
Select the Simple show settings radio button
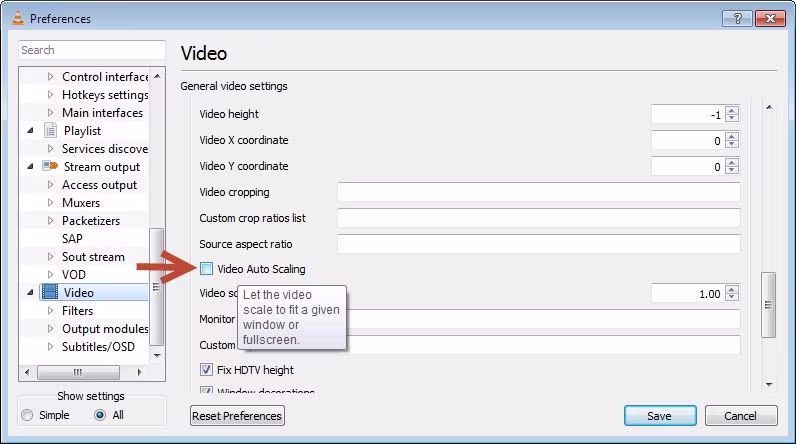click(27, 415)
